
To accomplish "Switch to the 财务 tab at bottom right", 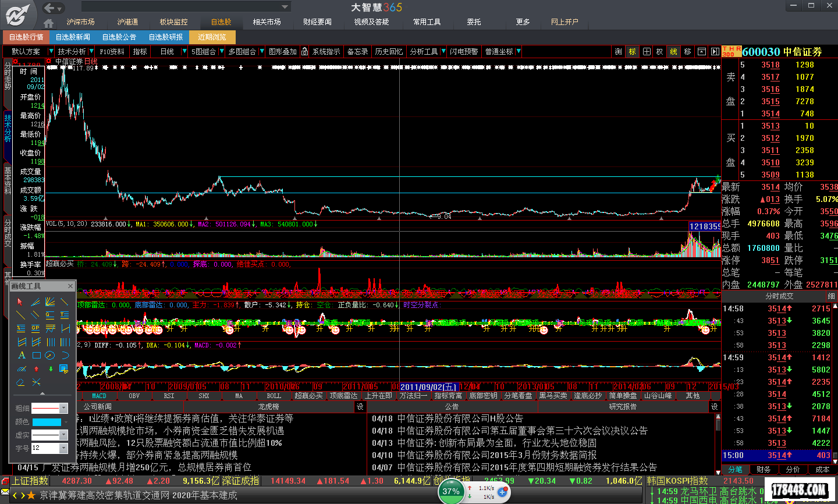I will [764, 469].
